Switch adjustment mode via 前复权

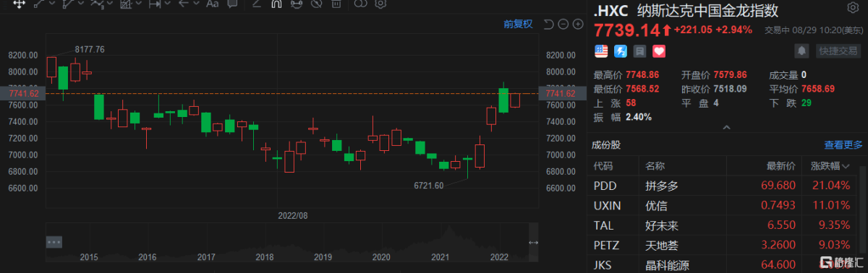518,24
